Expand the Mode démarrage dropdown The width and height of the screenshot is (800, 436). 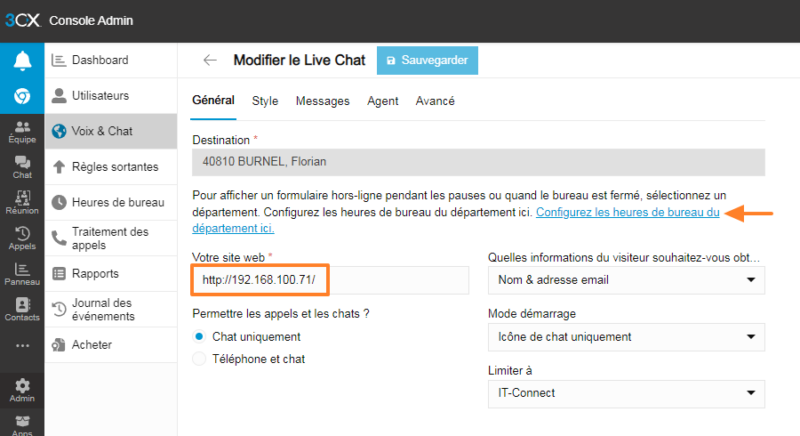(x=626, y=337)
